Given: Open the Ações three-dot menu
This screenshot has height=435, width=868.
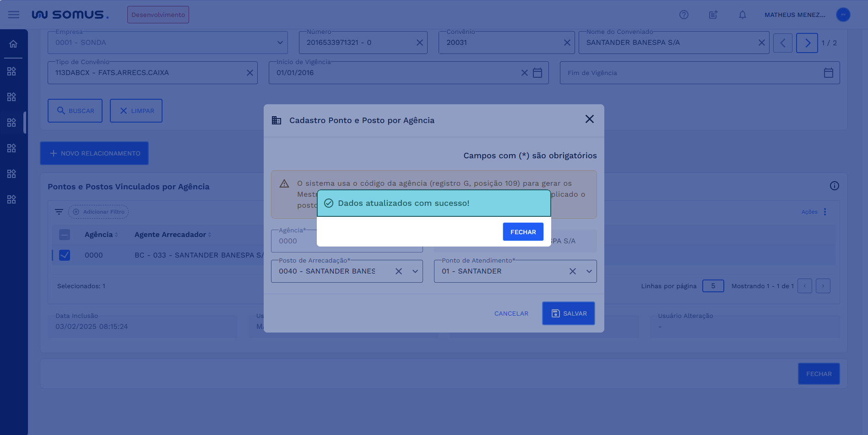Looking at the screenshot, I should click(825, 212).
